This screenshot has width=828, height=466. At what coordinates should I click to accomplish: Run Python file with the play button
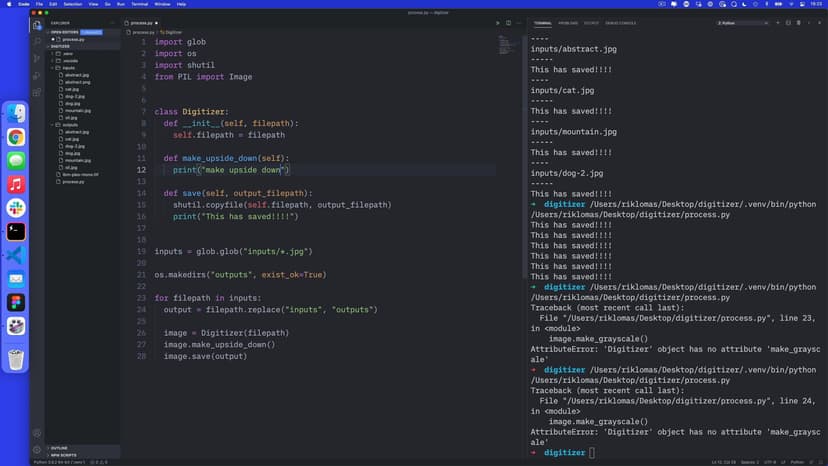[497, 22]
